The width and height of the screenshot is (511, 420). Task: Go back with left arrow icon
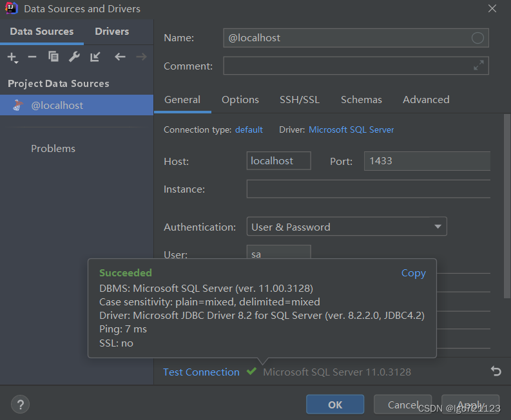pos(121,57)
